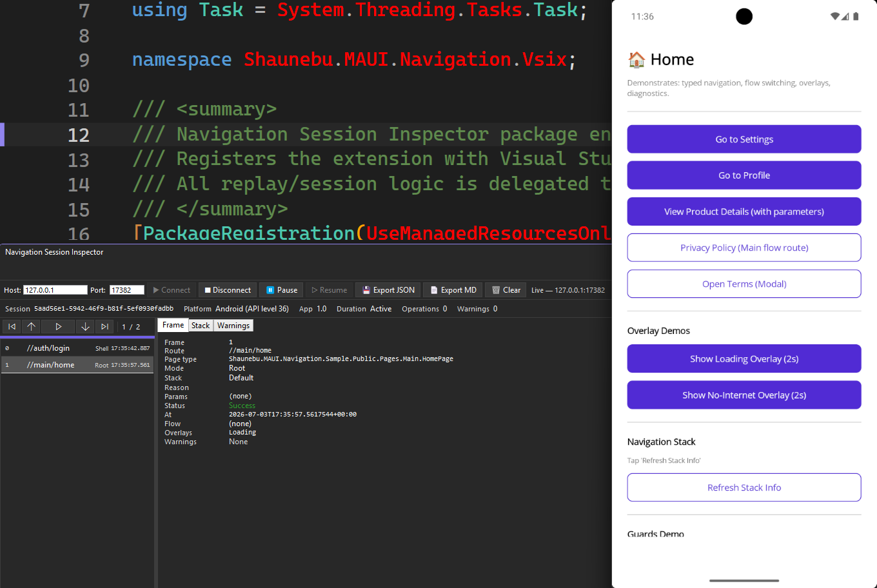Viewport: 877px width, 588px height.
Task: Switch to the Frame tab
Action: [x=173, y=325]
